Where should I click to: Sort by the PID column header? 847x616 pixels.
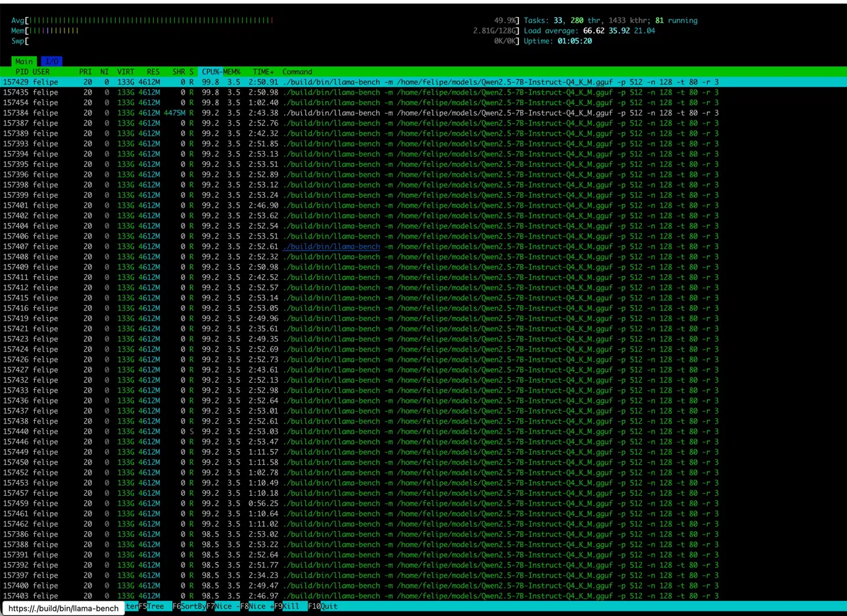[22, 72]
